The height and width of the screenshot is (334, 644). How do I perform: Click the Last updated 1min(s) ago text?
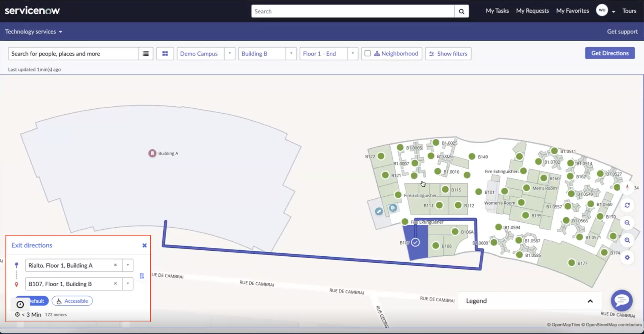click(34, 70)
